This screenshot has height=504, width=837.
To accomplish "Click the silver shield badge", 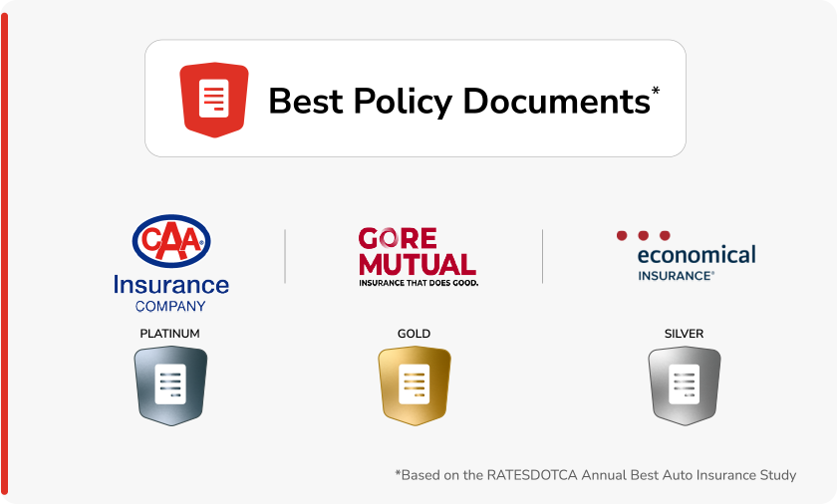I will pyautogui.click(x=685, y=385).
